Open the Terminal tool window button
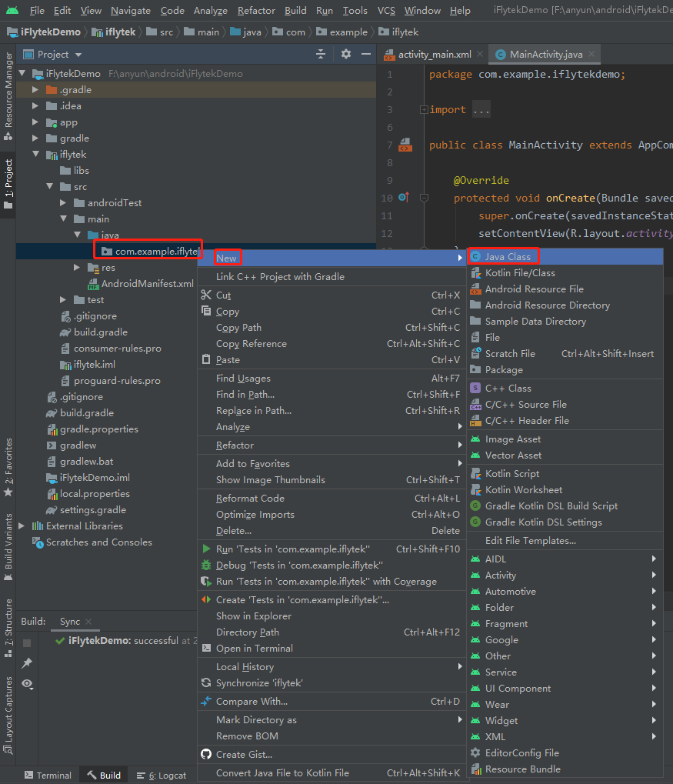 click(x=48, y=775)
